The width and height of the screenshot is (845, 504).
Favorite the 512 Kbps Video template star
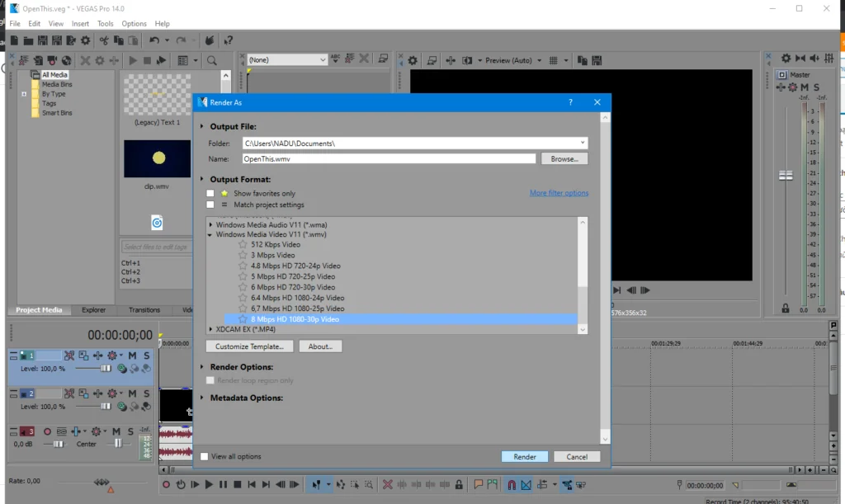point(243,244)
